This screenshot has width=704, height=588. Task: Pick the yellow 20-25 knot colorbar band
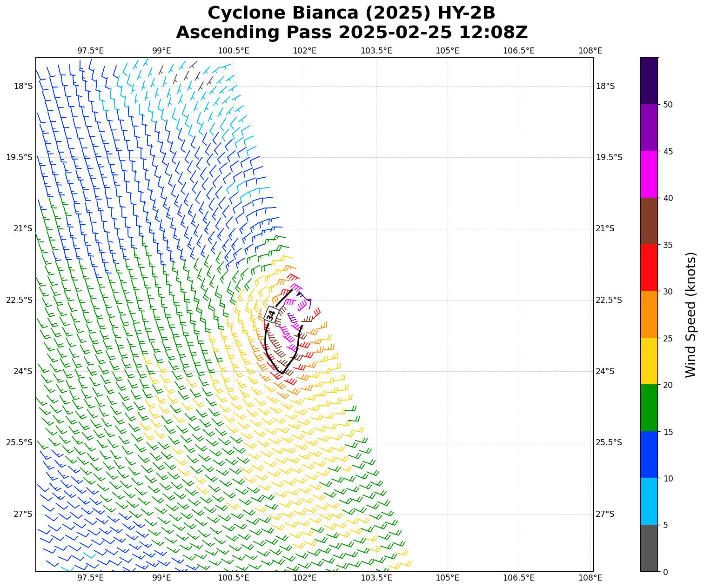(x=649, y=361)
